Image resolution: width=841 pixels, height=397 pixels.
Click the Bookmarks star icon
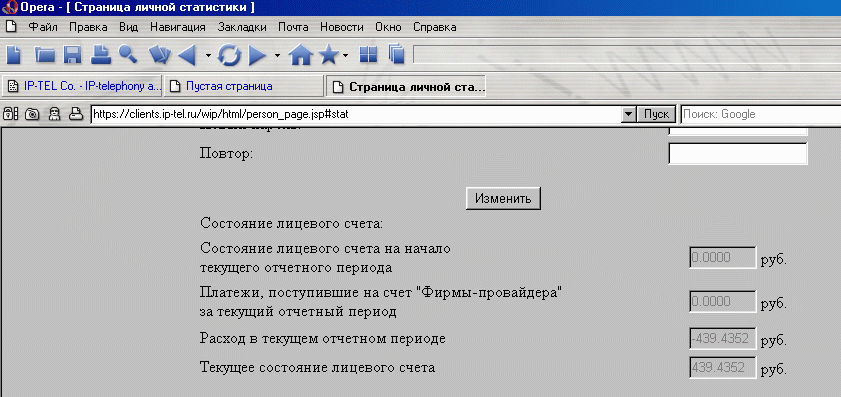pos(329,54)
